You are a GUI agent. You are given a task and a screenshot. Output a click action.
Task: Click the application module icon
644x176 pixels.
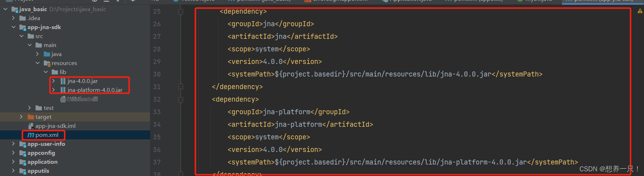[23, 162]
